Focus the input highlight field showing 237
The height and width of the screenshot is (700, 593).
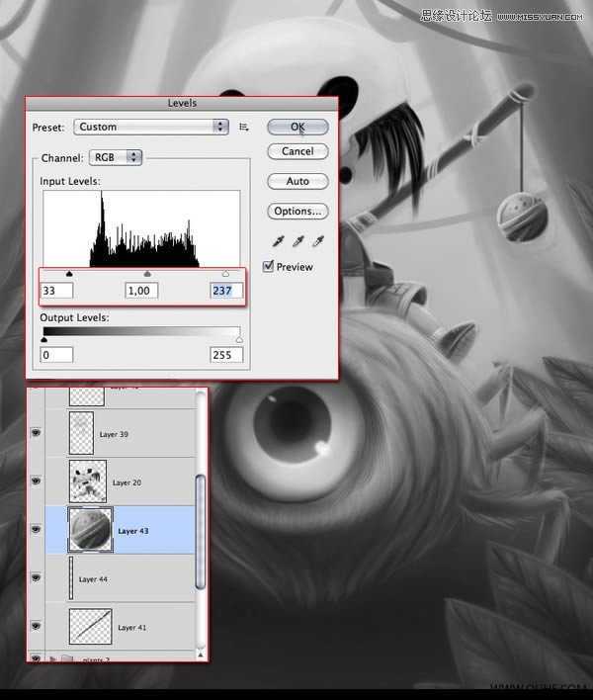click(226, 291)
